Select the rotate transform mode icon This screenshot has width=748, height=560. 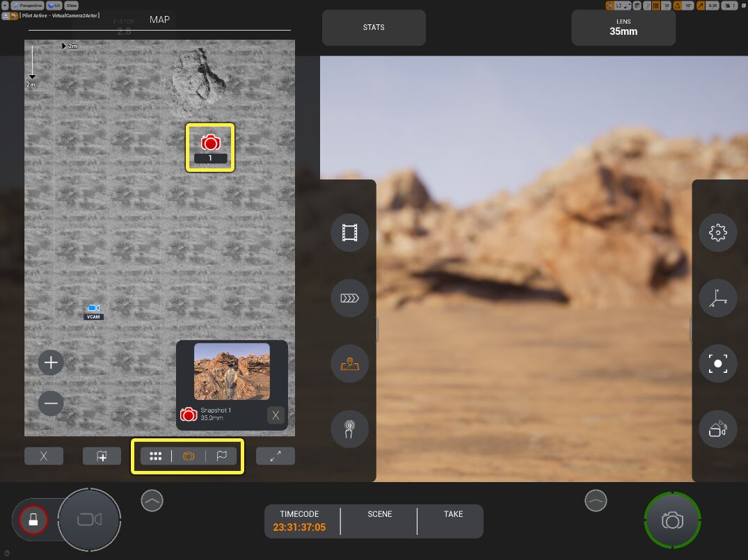pyautogui.click(x=619, y=6)
